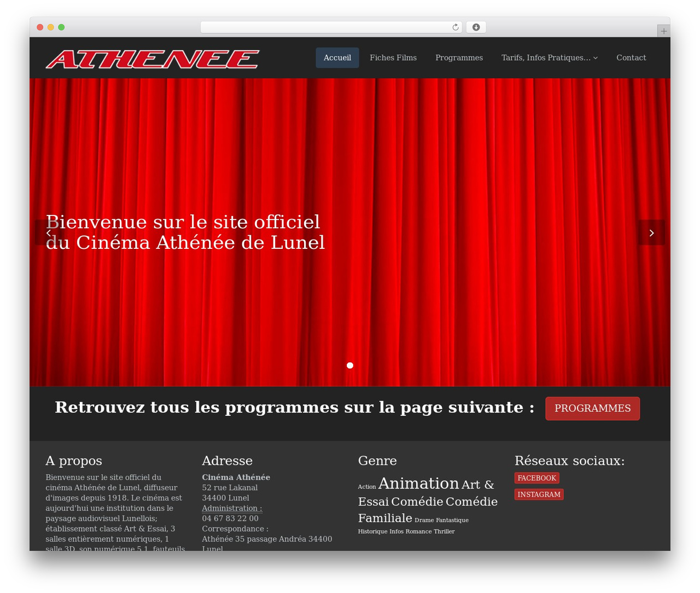Choose the Fantastique genre tag

click(x=452, y=520)
